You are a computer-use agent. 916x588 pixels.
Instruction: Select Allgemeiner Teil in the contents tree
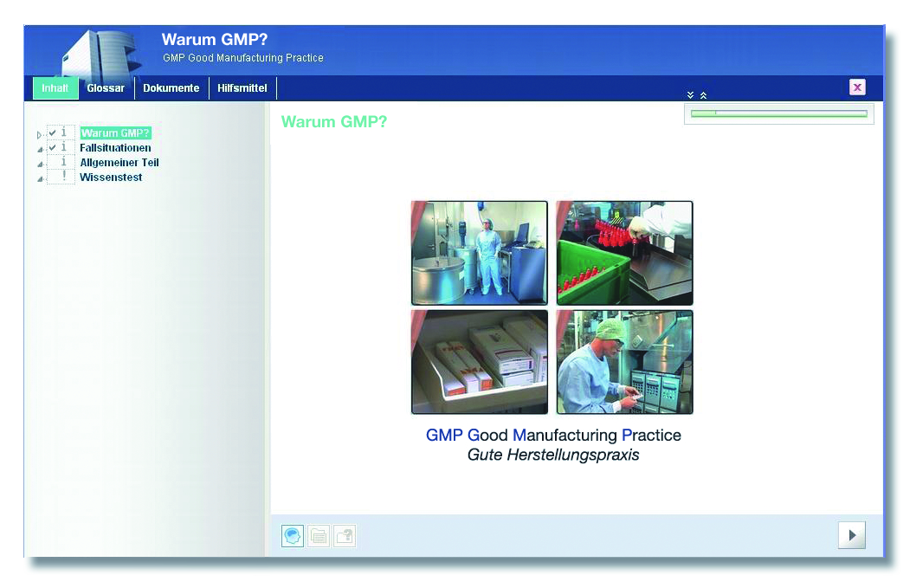pos(119,162)
